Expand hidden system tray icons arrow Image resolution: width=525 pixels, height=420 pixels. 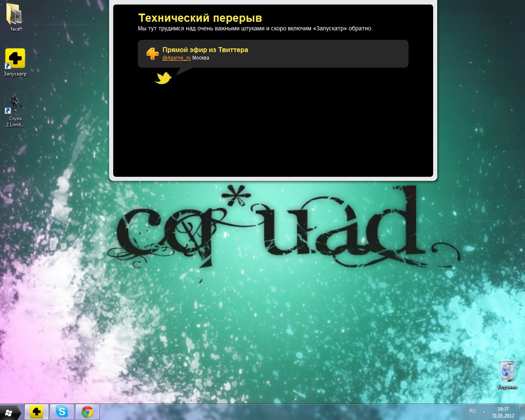coord(484,412)
